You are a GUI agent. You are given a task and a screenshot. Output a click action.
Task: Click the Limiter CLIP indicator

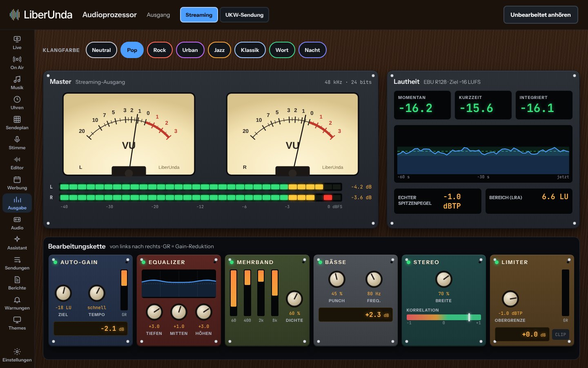tap(560, 334)
